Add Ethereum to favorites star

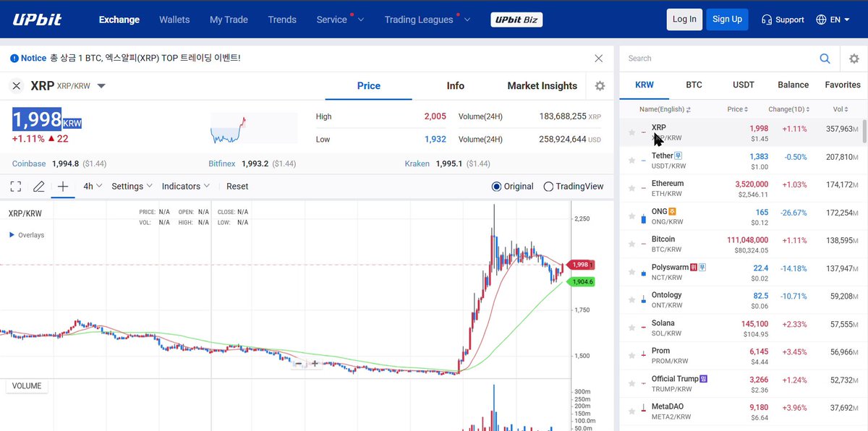point(631,188)
